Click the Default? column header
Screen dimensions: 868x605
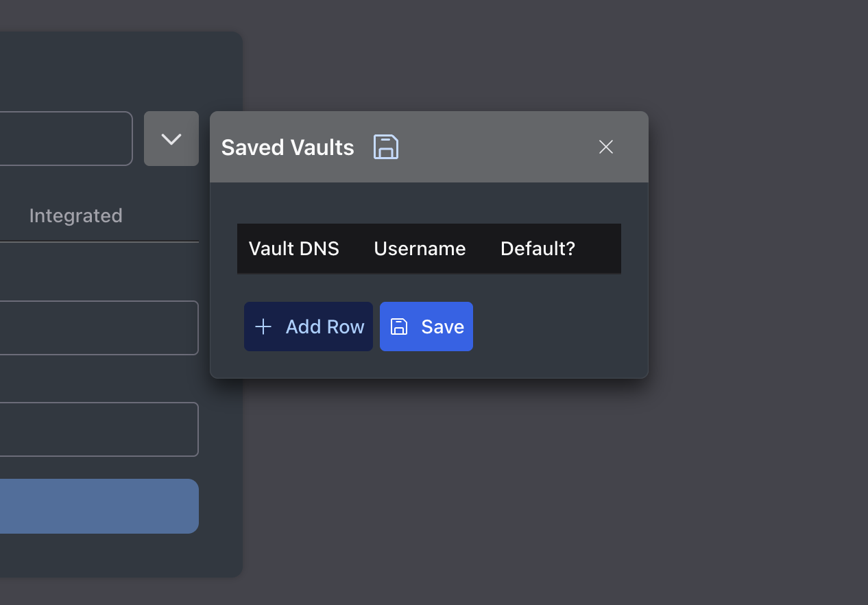(x=538, y=248)
